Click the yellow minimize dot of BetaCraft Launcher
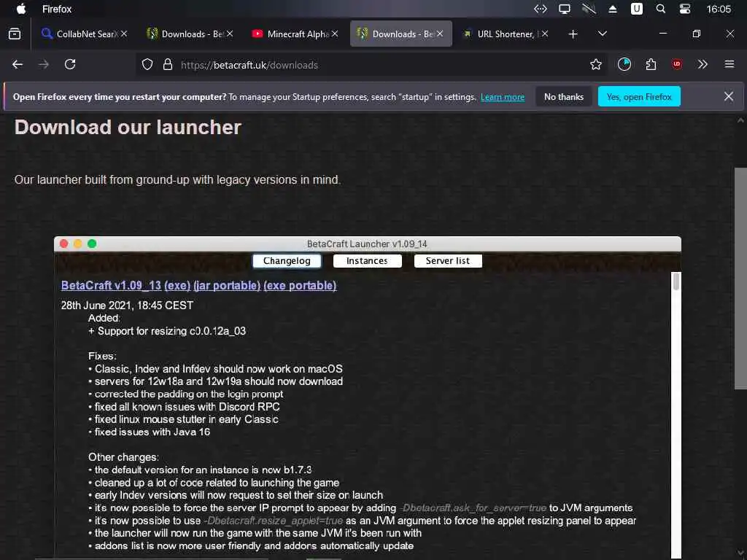 pyautogui.click(x=77, y=244)
